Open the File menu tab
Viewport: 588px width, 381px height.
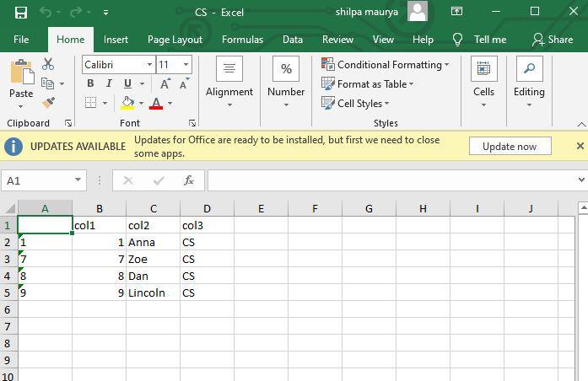click(x=21, y=40)
